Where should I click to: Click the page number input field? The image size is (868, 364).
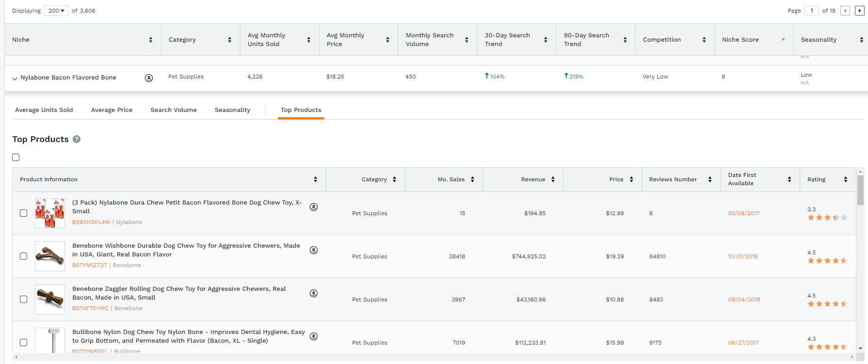pyautogui.click(x=812, y=11)
